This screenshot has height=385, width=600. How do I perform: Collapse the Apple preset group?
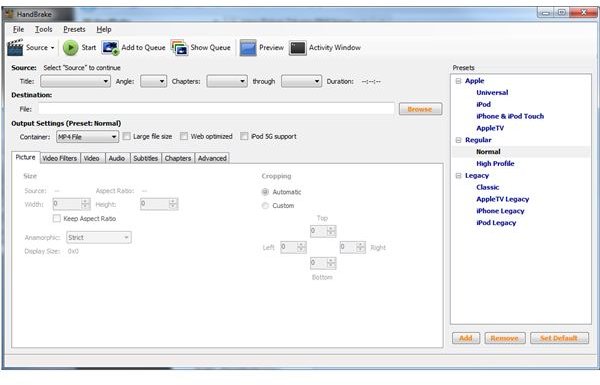tap(458, 81)
